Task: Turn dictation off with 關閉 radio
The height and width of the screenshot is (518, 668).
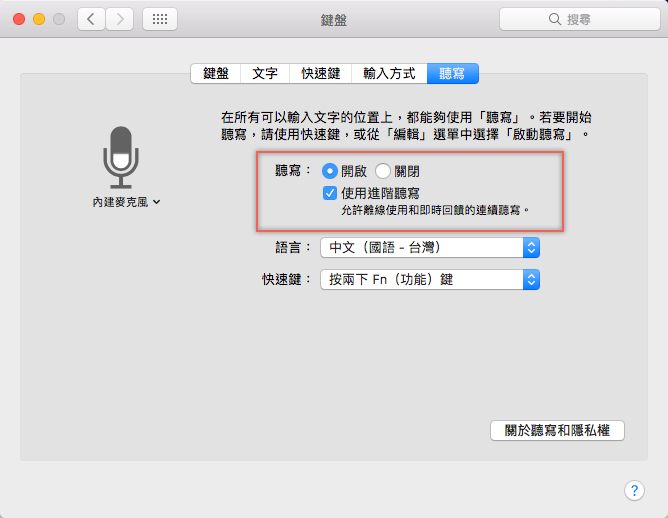Action: (383, 171)
